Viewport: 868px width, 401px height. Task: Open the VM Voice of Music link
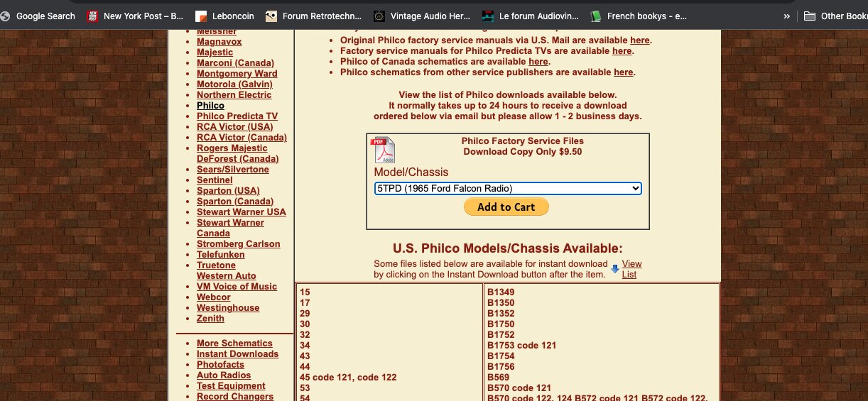point(237,287)
